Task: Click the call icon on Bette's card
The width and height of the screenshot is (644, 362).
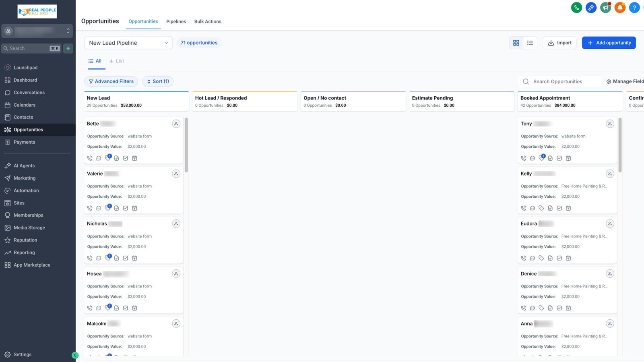Action: 90,158
